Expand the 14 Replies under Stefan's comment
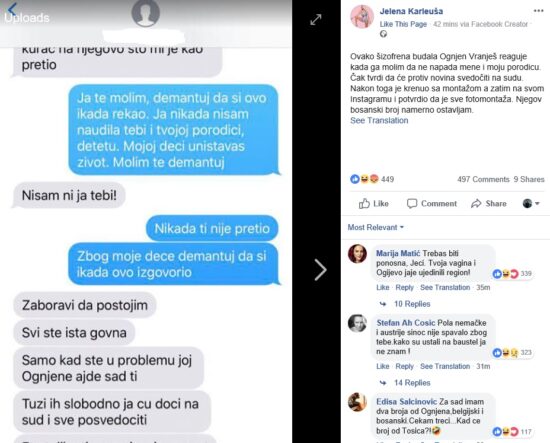 tap(412, 383)
